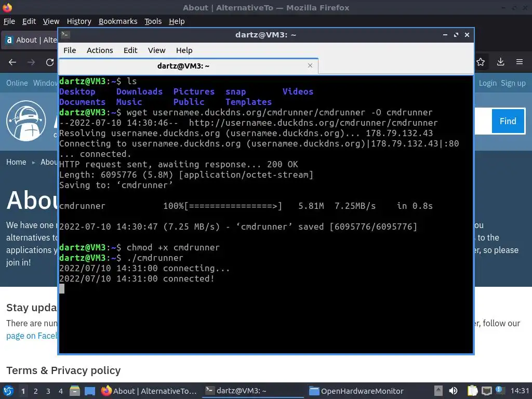Click the clipboard tray icon
Screen dimensions: 532x399
[x=472, y=391]
